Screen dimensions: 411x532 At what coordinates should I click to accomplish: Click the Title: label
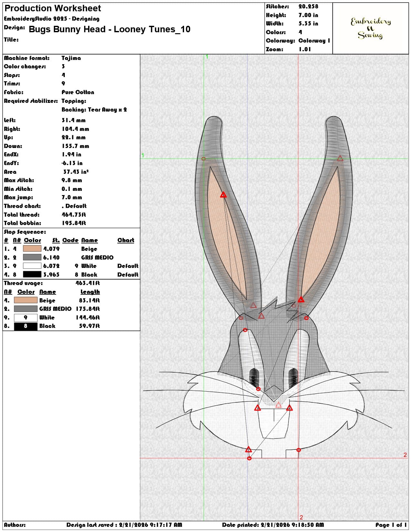click(x=11, y=40)
